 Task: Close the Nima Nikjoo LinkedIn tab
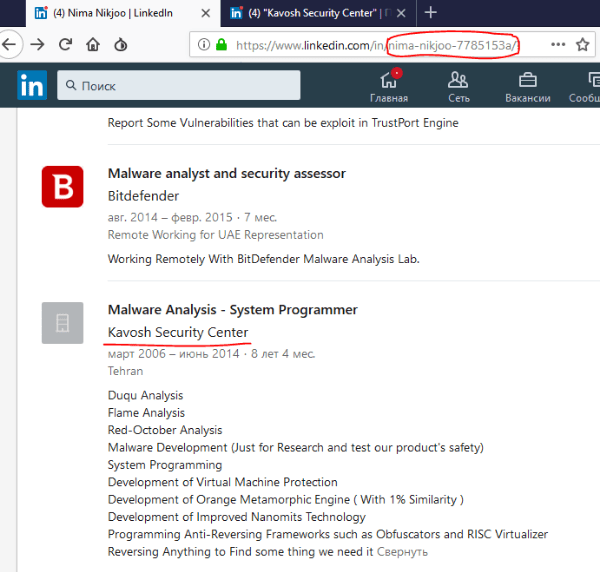[x=205, y=13]
